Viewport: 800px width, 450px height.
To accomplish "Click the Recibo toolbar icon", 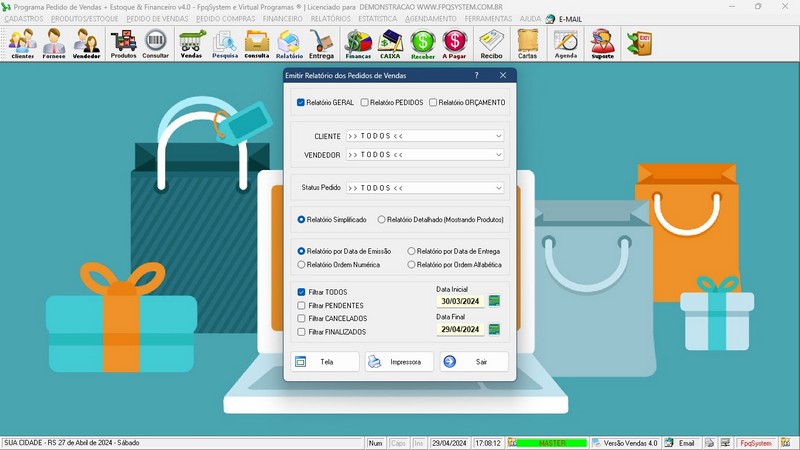I will coord(491,44).
